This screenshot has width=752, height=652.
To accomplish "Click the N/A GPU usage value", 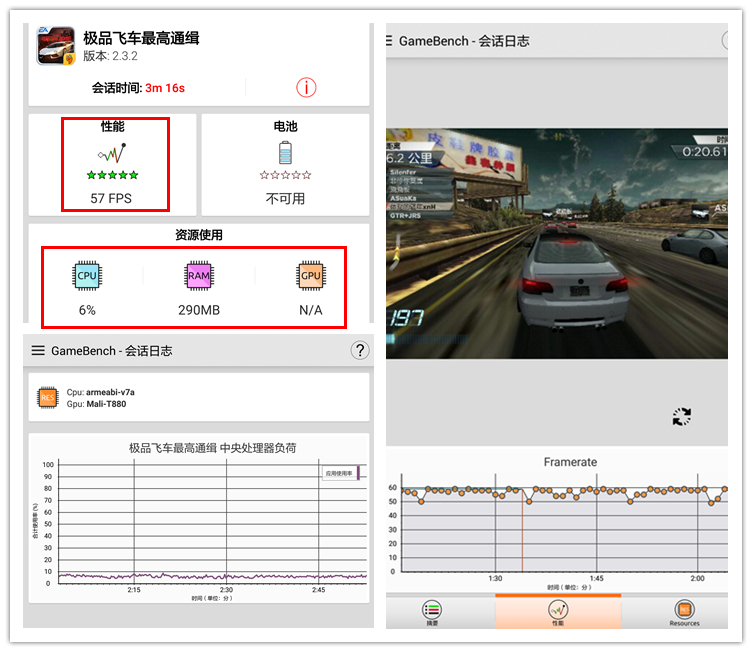I will click(311, 310).
